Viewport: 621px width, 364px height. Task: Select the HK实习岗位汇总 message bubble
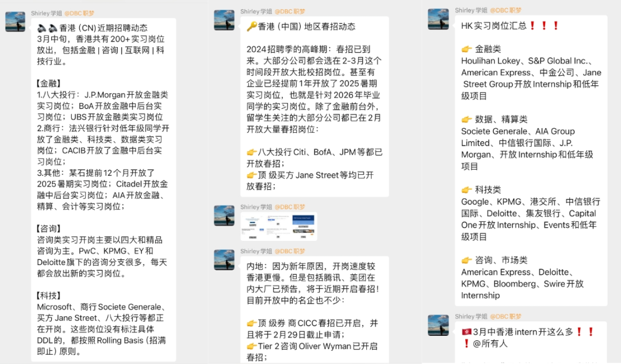[531, 161]
